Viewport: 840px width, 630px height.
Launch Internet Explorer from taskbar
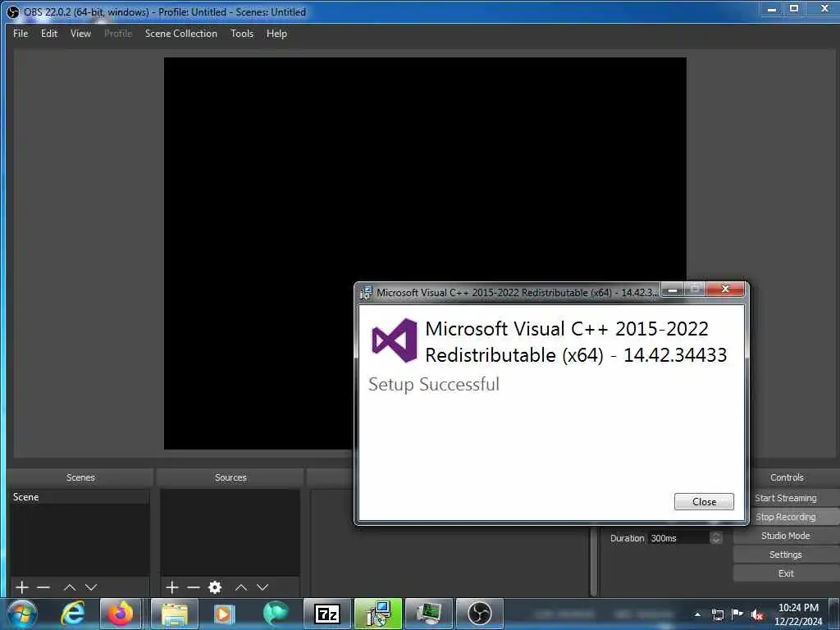pyautogui.click(x=72, y=614)
